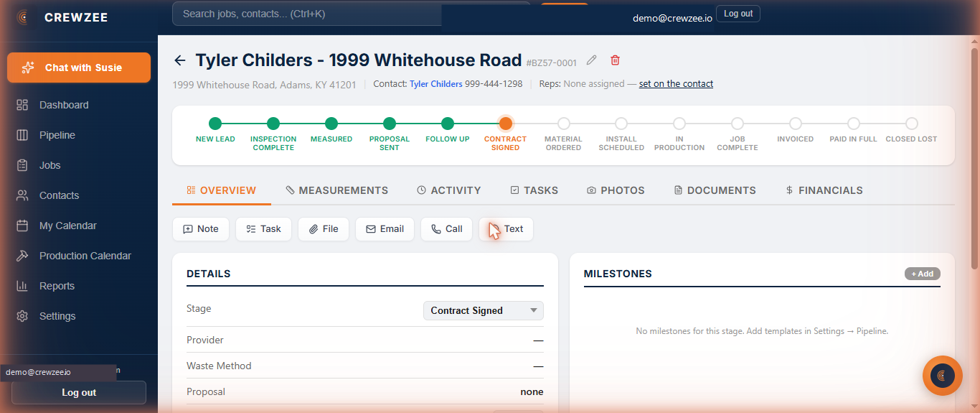Click the Call quick action button
Image resolution: width=980 pixels, height=413 pixels.
click(446, 229)
